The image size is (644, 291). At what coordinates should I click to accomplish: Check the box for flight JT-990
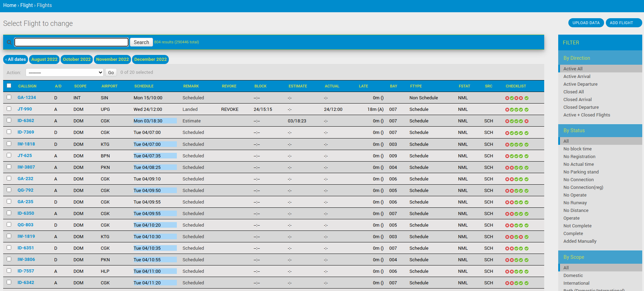(x=9, y=109)
